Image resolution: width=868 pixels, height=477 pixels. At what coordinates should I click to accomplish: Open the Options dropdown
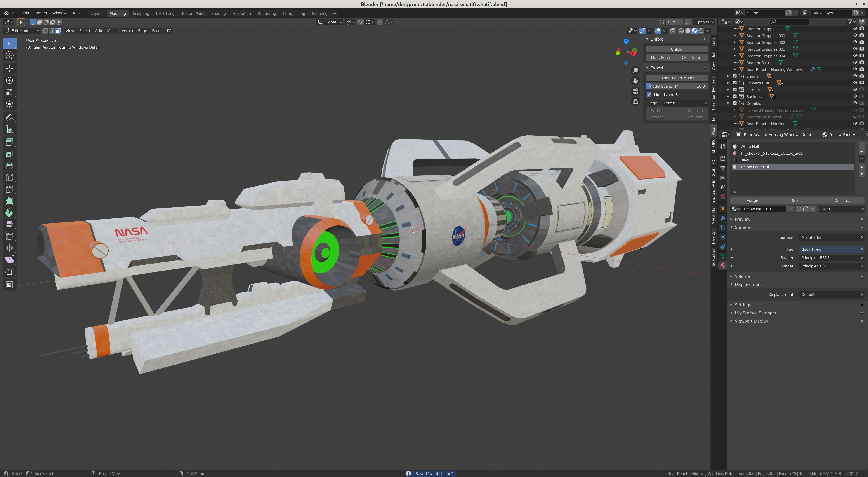[704, 22]
